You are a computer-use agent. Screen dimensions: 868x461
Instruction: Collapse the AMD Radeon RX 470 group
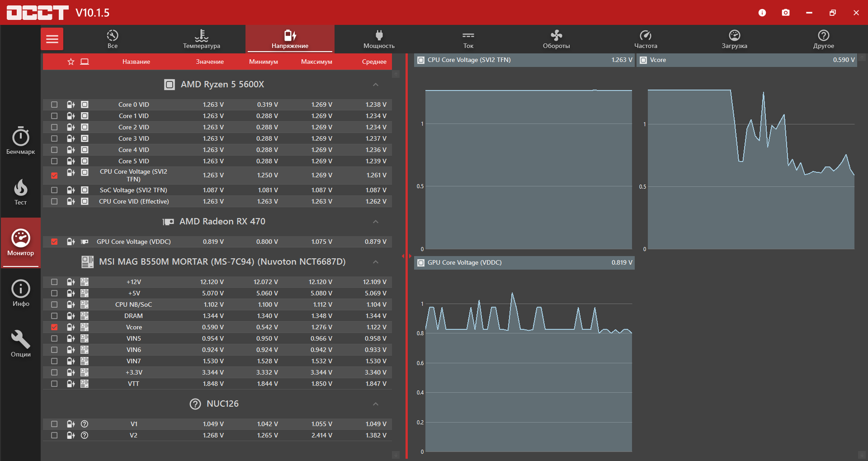click(x=375, y=222)
